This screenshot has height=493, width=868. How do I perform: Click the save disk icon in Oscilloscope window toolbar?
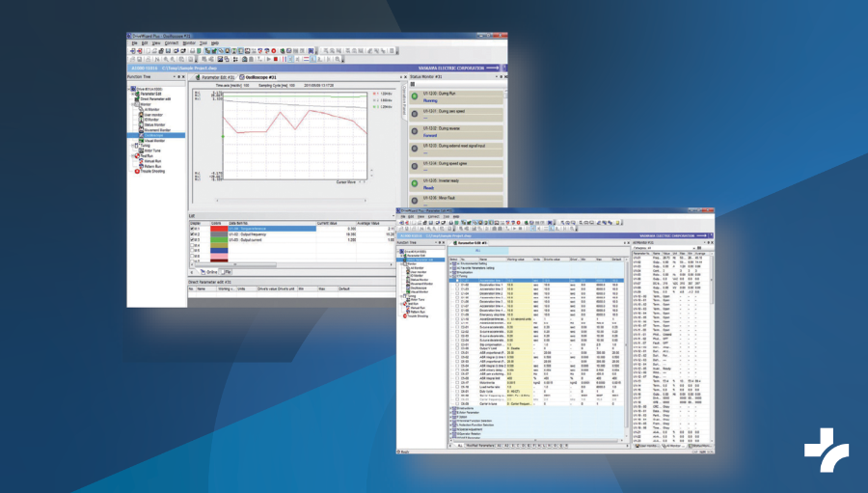[168, 50]
